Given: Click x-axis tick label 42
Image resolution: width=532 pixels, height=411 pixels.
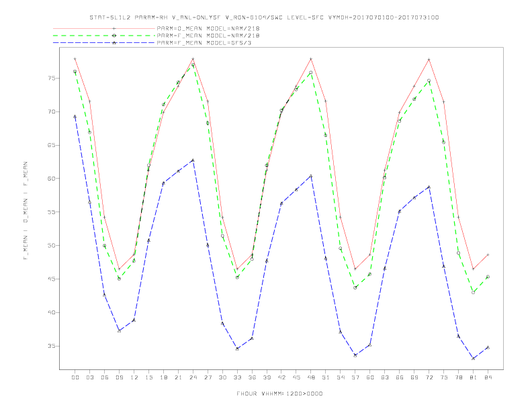Looking at the screenshot, I should [x=281, y=377].
